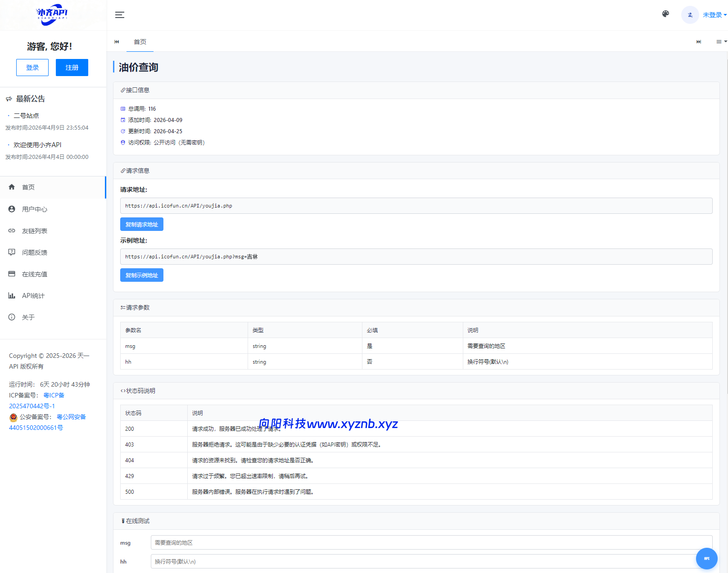The width and height of the screenshot is (728, 573).
Task: Open API统计 chart icon
Action: pyautogui.click(x=12, y=296)
